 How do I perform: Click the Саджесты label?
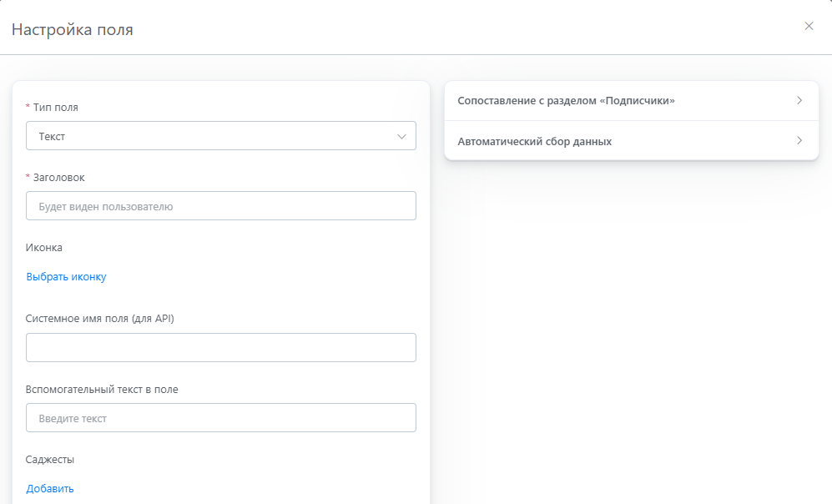coord(50,460)
